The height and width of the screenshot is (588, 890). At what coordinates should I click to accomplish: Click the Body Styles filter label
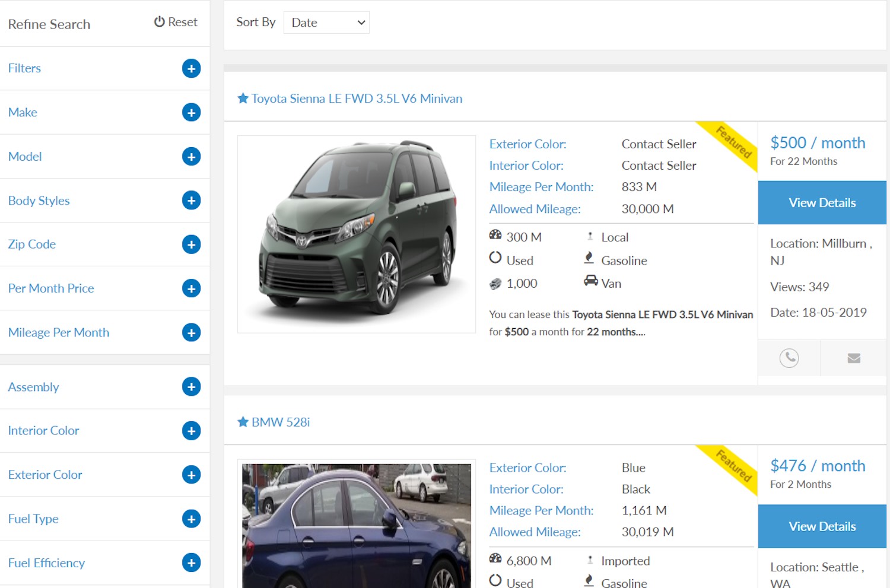(39, 201)
